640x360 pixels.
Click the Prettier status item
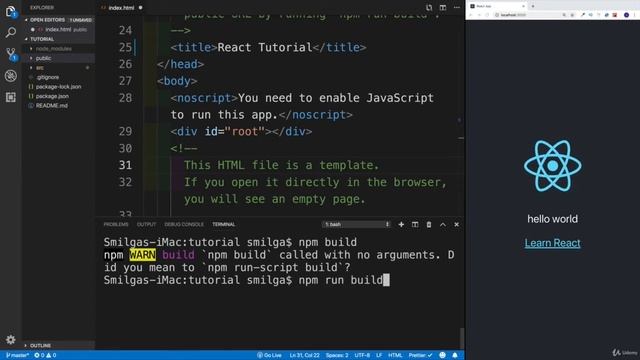tap(420, 356)
